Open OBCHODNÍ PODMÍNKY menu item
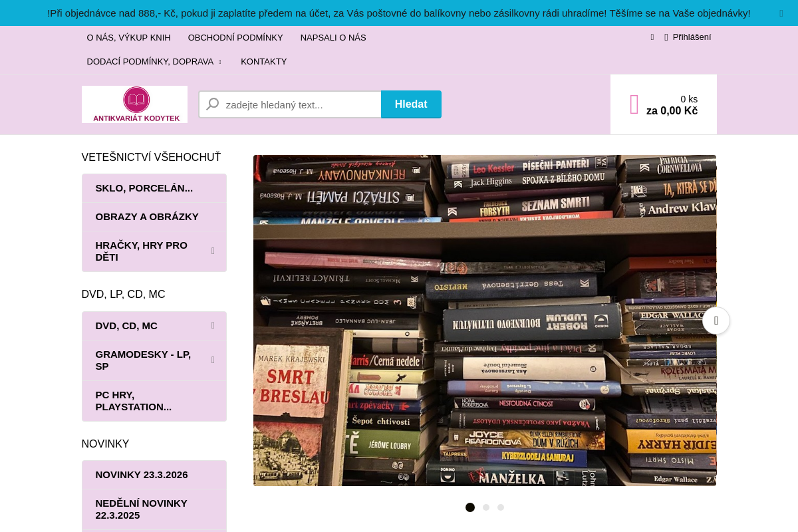Image resolution: width=798 pixels, height=532 pixels. [235, 38]
